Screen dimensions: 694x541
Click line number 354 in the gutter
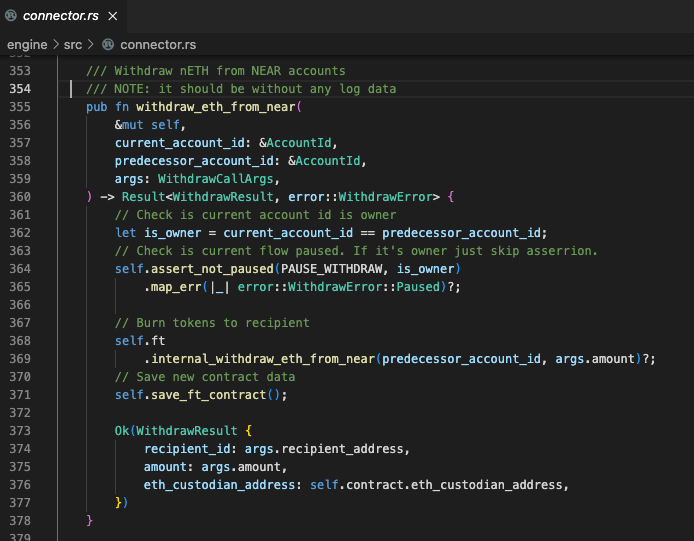point(19,89)
